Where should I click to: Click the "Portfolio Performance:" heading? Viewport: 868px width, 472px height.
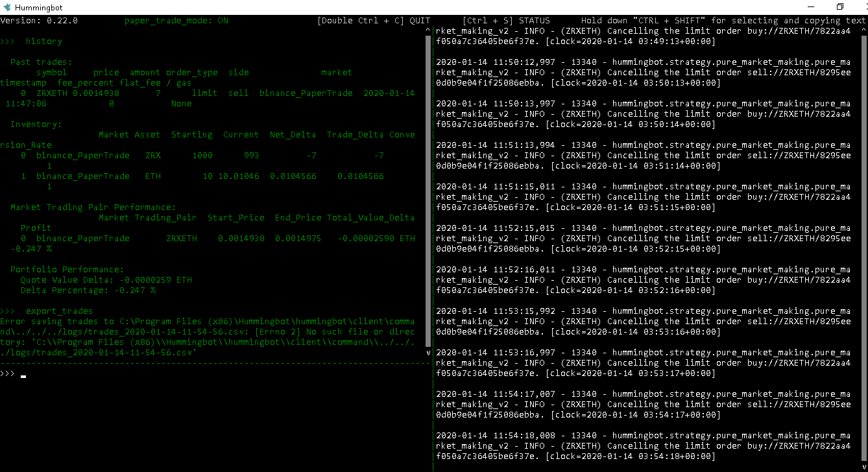click(x=67, y=270)
